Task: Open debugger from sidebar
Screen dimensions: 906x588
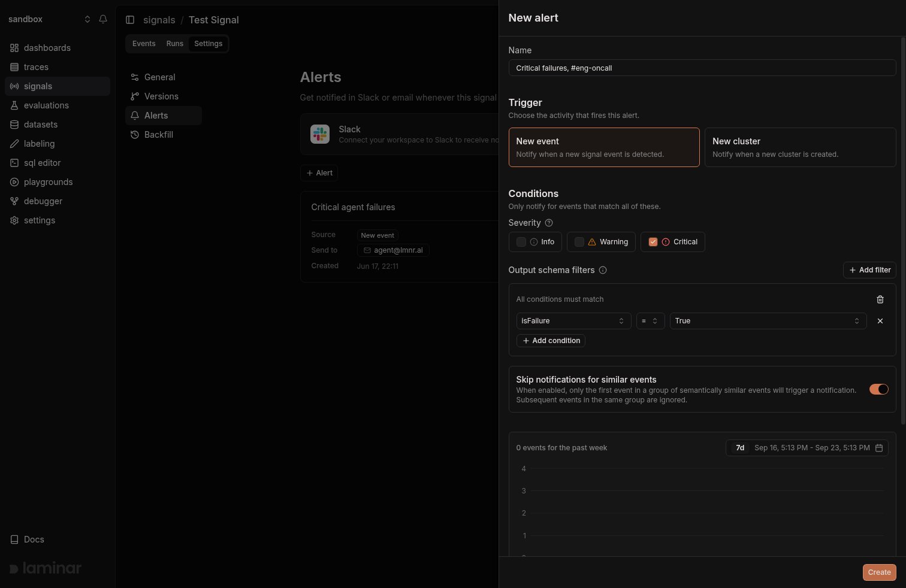Action: click(57, 201)
